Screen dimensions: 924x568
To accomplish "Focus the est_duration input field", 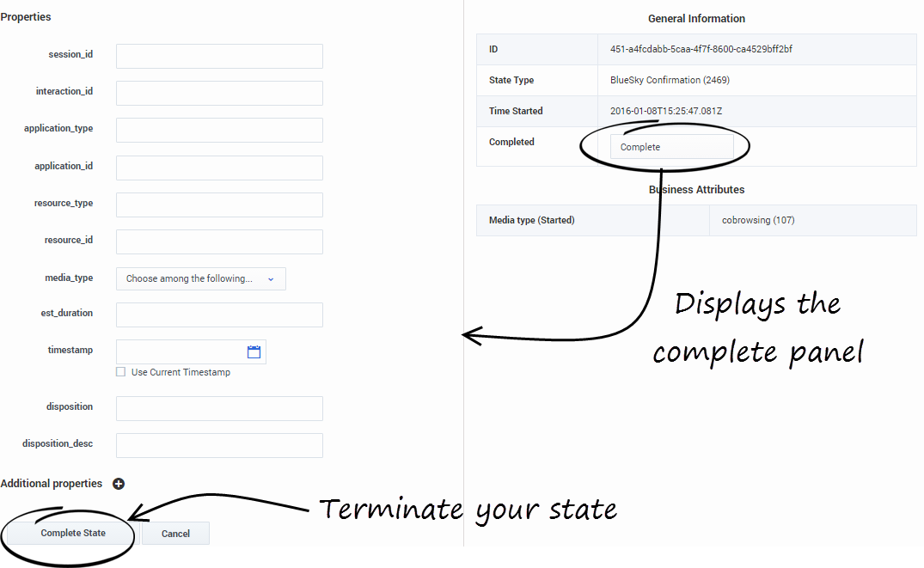I will [219, 315].
